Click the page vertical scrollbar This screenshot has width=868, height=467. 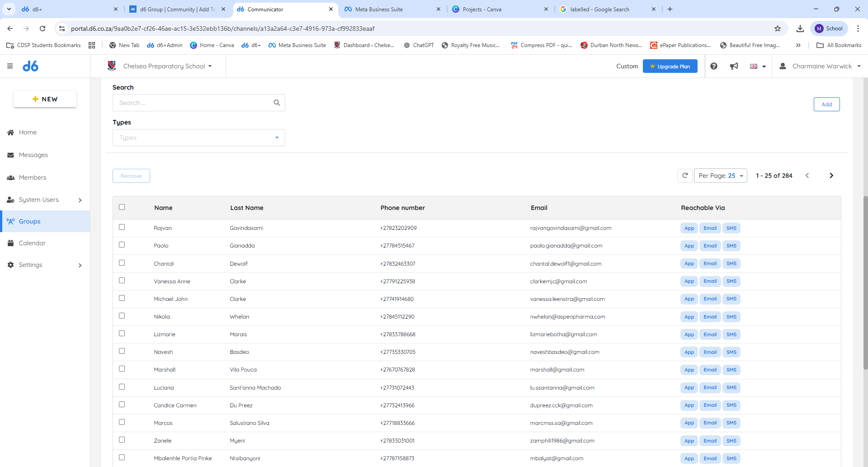(865, 283)
